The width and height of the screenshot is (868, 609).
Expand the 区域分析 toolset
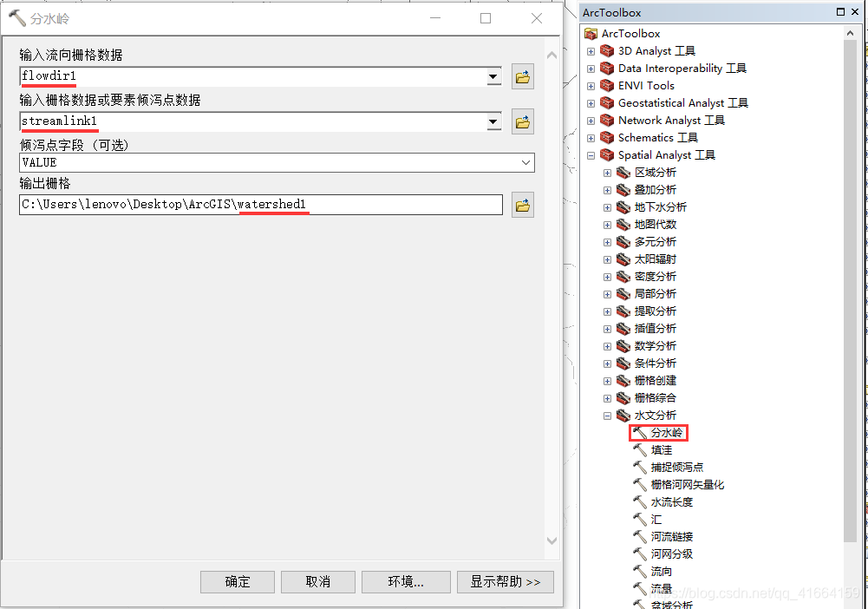coord(607,173)
